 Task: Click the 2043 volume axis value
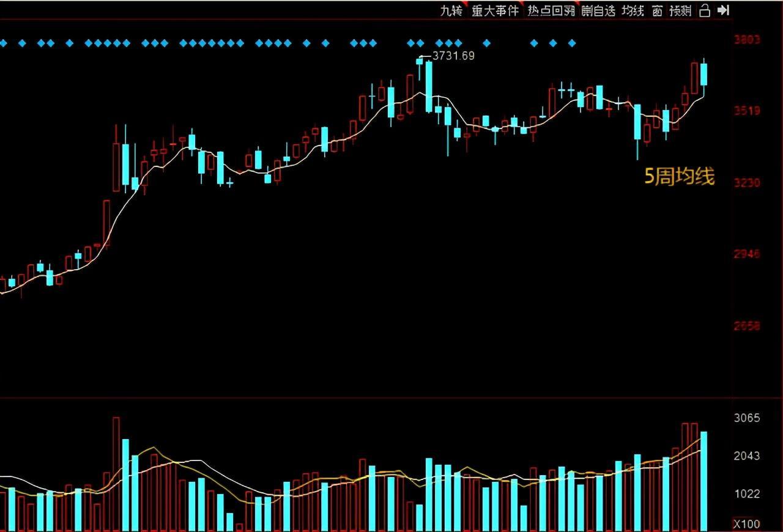pos(747,456)
